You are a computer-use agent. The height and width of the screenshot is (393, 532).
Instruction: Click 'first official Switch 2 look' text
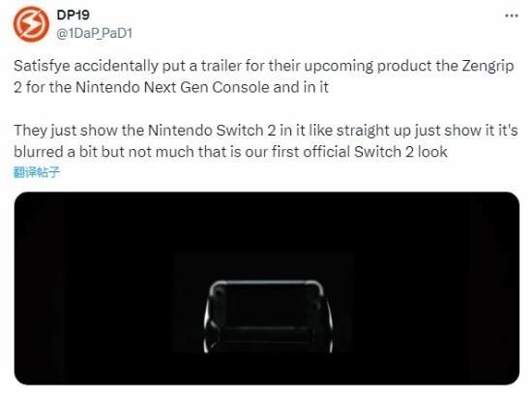[360, 152]
